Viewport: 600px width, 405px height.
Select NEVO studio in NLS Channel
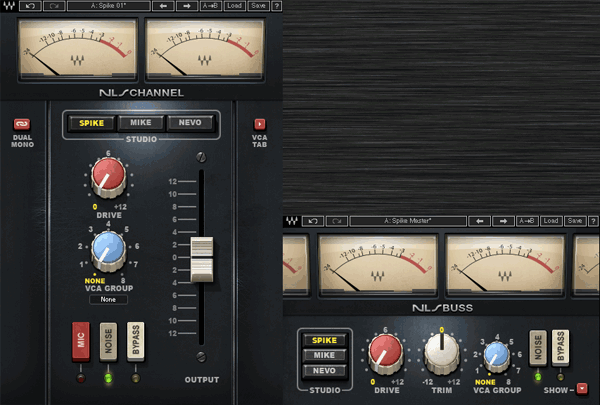190,122
